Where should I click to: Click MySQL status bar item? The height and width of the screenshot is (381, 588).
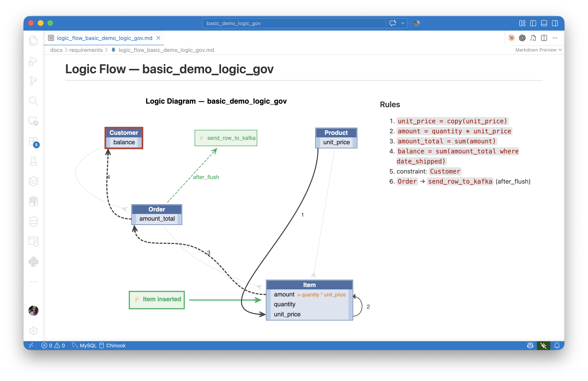point(84,345)
